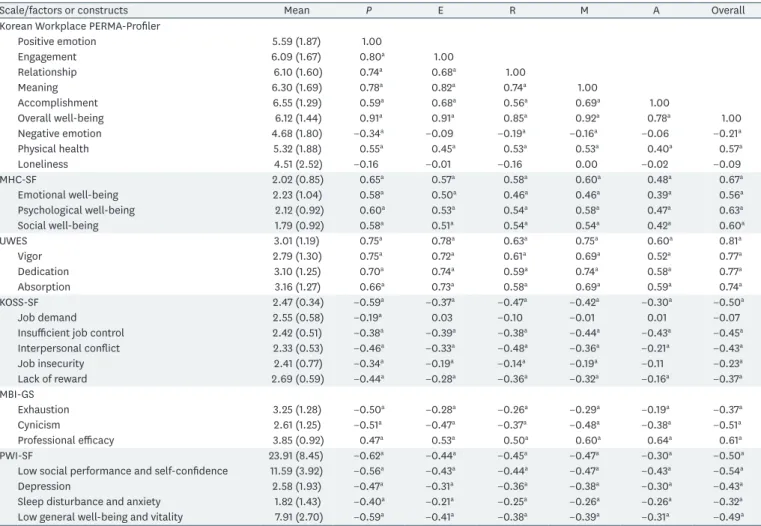The width and height of the screenshot is (761, 526).
Task: Click the mean value "2.47 (0.34)"
Action: [297, 302]
